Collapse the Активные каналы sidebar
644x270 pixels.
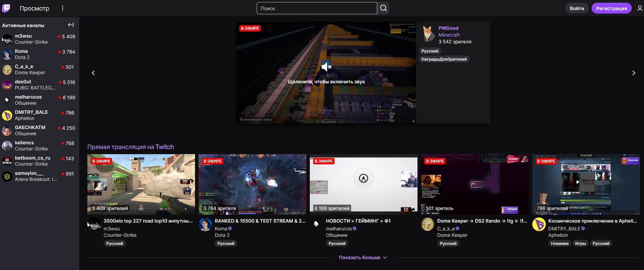[71, 25]
